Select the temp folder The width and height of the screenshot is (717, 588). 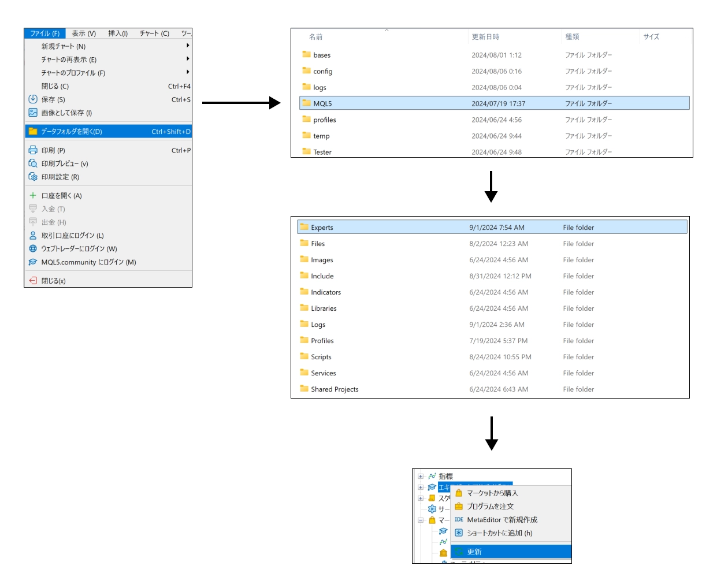click(x=495, y=136)
